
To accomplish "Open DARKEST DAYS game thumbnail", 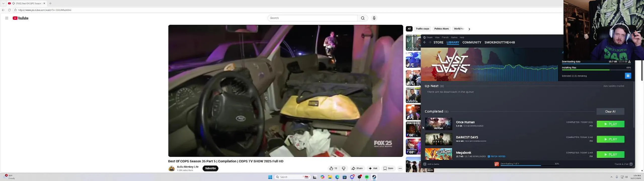I will 438,139.
